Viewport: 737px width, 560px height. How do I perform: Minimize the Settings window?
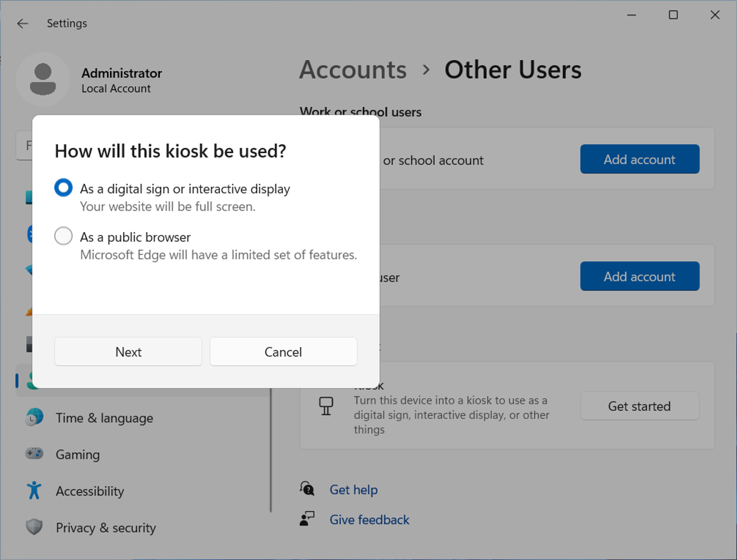click(631, 15)
